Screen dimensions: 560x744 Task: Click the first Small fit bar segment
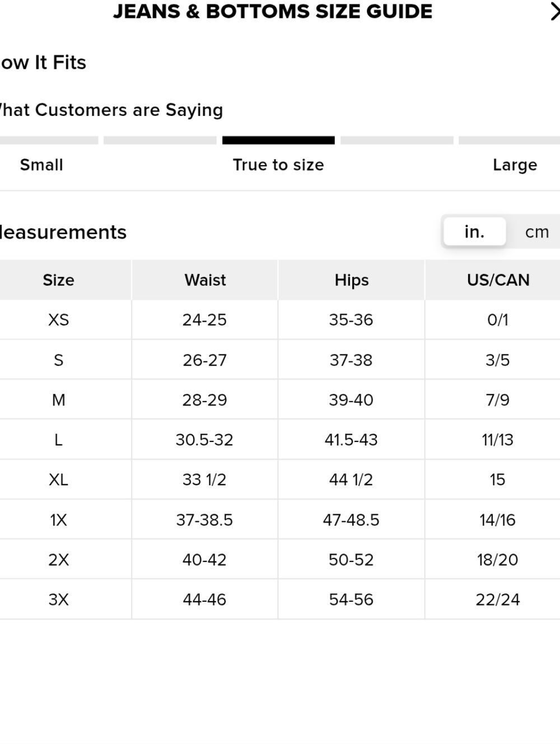pos(49,141)
